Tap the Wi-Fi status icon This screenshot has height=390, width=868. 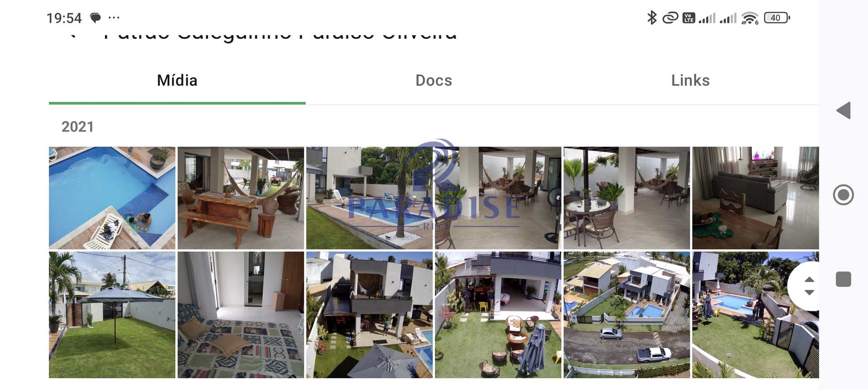750,18
